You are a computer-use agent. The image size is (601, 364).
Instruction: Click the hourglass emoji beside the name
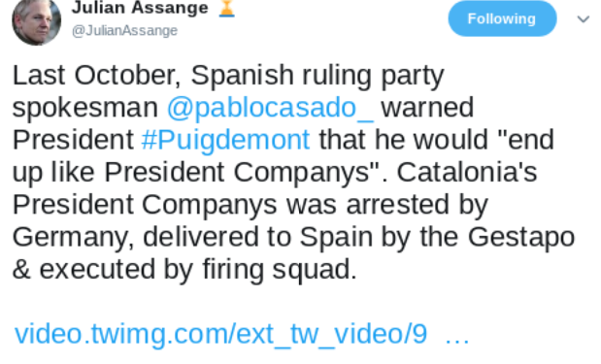[x=226, y=8]
